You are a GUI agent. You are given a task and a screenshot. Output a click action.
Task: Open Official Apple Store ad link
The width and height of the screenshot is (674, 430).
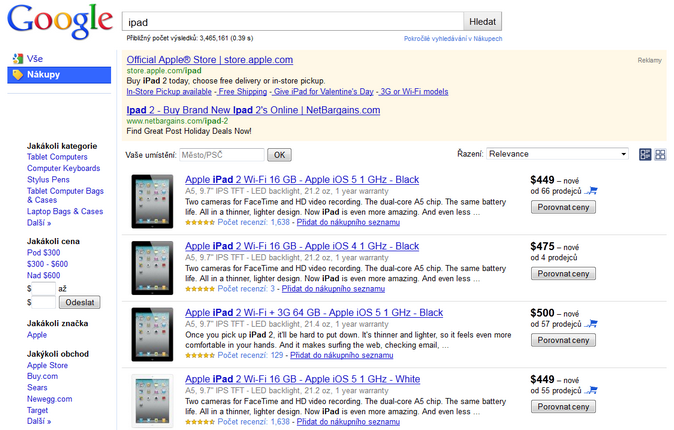[x=210, y=60]
